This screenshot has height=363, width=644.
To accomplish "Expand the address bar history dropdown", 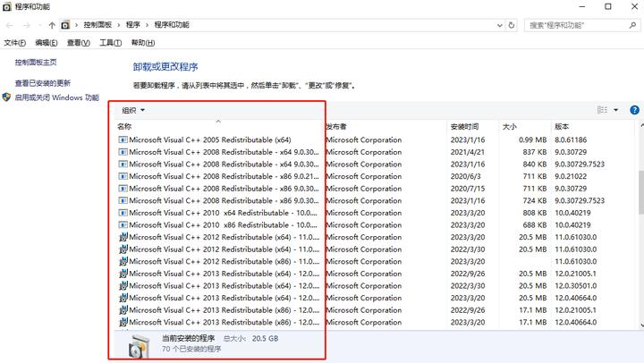I will (499, 25).
